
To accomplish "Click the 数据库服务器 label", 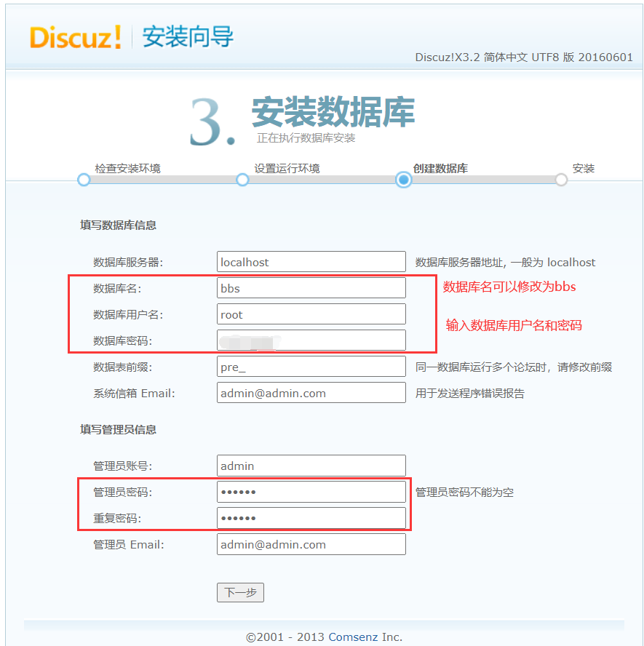I will click(x=128, y=263).
